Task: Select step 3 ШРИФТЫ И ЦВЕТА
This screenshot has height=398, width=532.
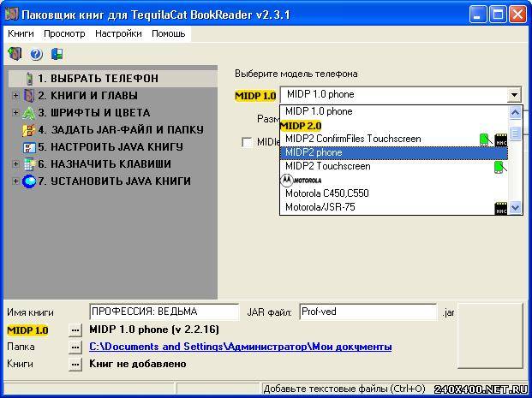Action: click(93, 112)
